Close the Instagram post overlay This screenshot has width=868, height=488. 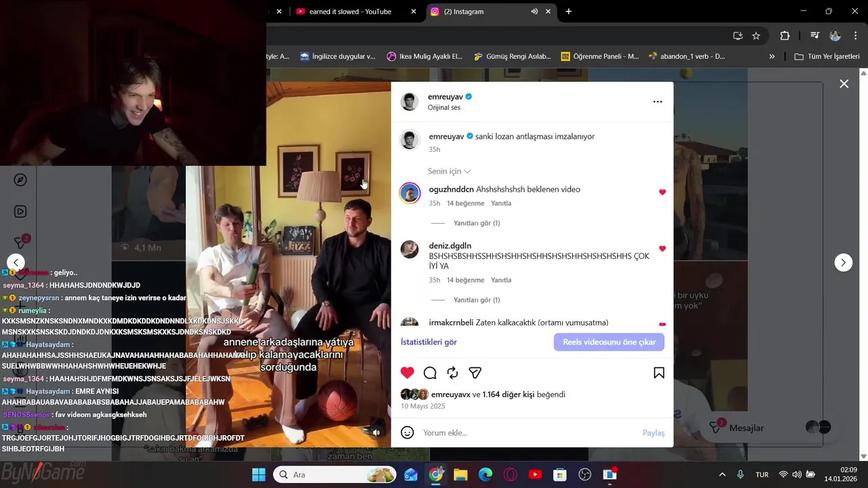[x=844, y=84]
